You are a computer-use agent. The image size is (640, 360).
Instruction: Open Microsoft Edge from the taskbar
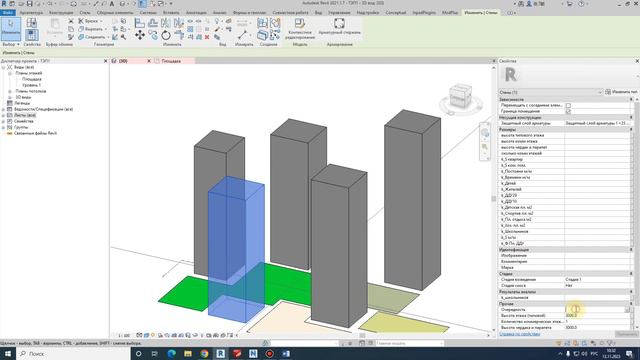(171, 353)
